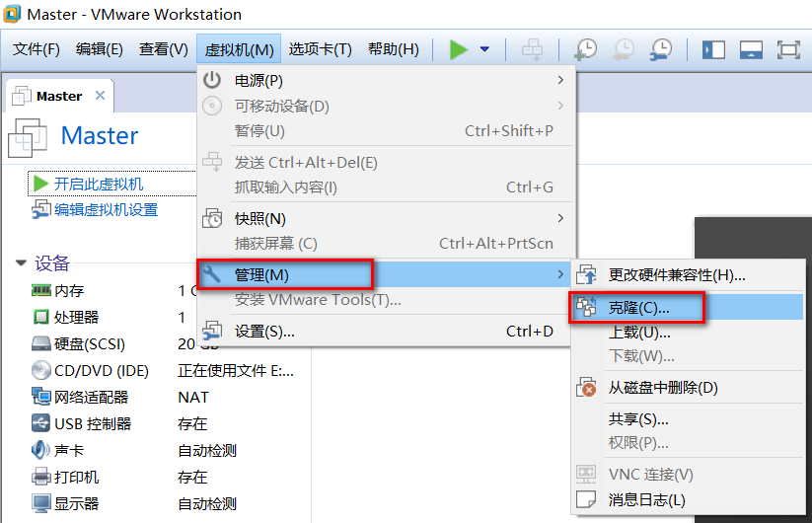Click the Master virtual machine title heading

[x=100, y=135]
